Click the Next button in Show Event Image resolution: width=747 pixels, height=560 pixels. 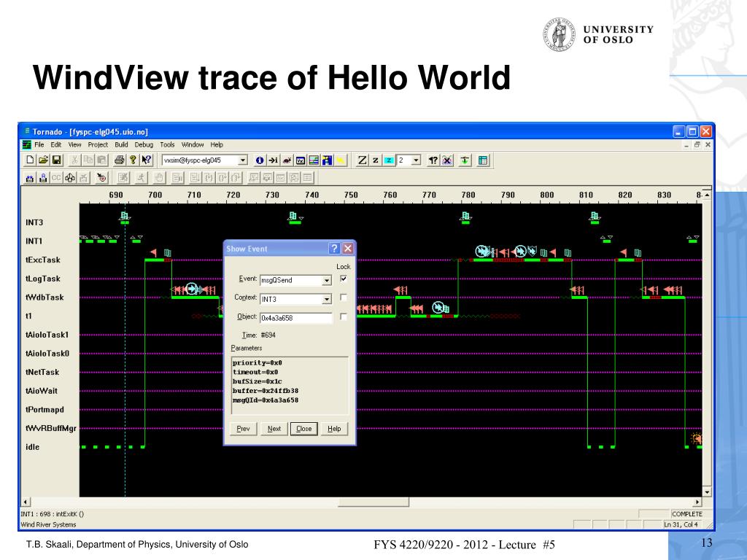pos(274,429)
